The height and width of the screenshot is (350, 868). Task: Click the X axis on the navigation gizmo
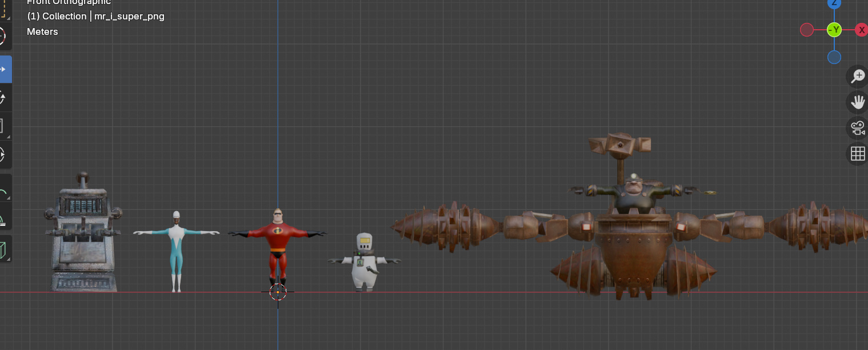(861, 30)
